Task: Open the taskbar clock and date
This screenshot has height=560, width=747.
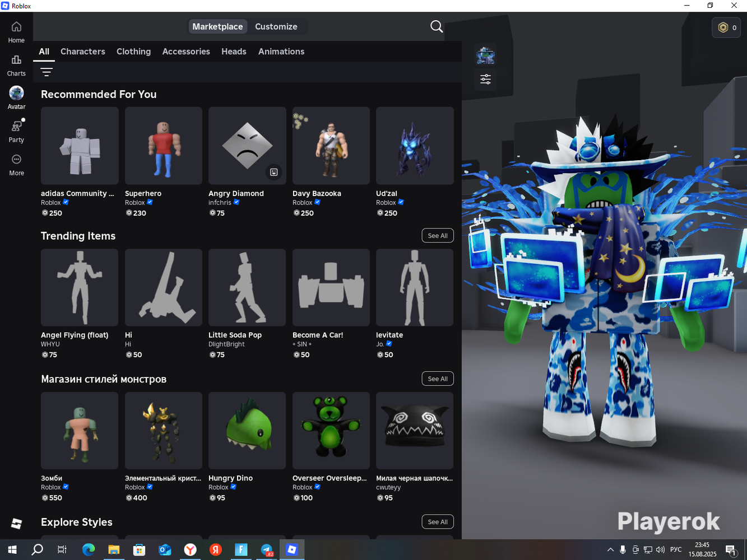Action: (x=702, y=550)
